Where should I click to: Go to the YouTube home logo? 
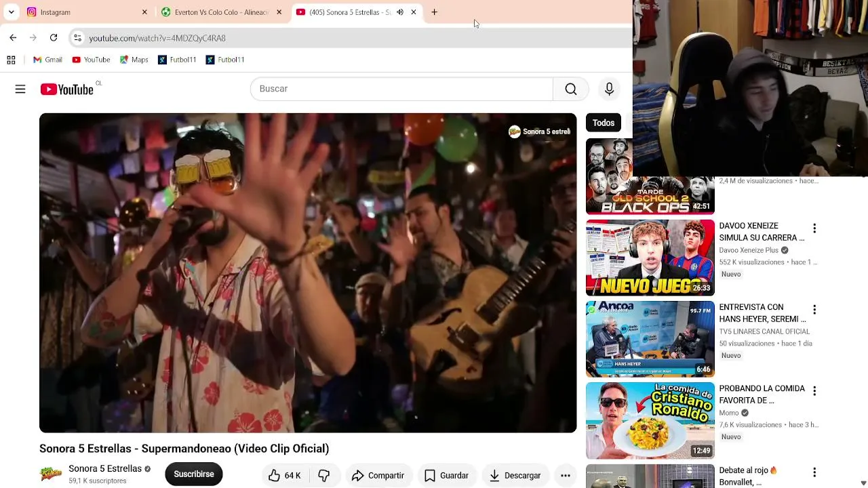(66, 89)
